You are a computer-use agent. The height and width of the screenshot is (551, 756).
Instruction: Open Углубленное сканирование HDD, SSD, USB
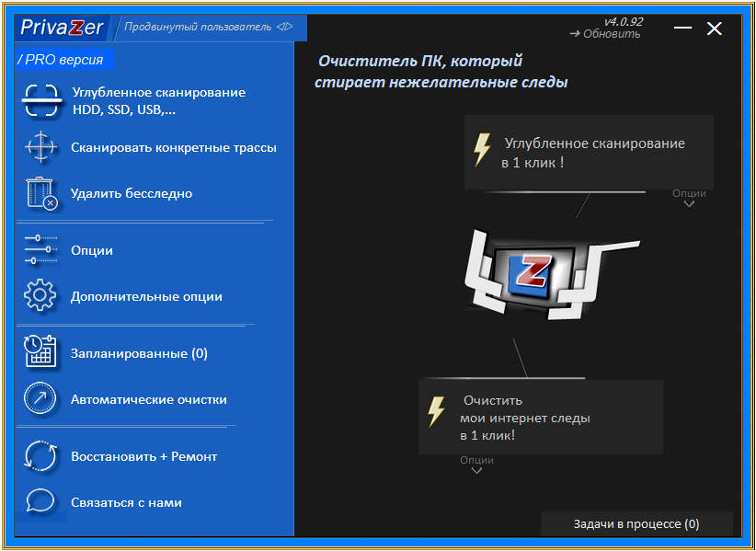tap(159, 101)
